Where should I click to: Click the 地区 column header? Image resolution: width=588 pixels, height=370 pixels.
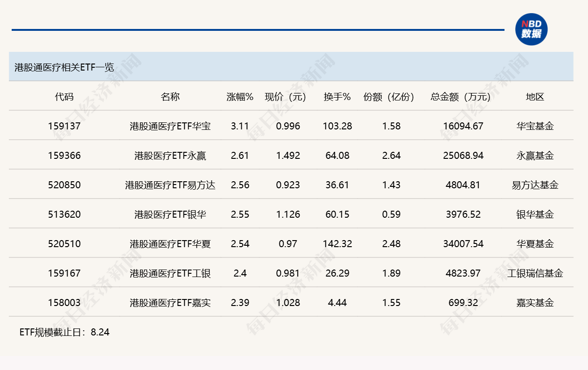(x=535, y=97)
